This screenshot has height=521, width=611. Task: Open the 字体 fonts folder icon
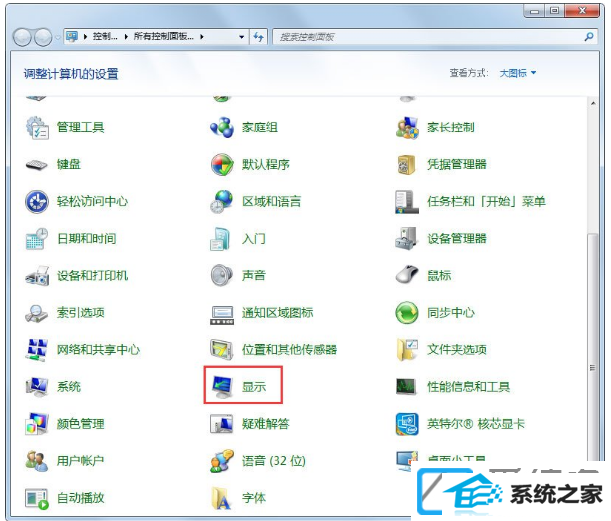222,498
